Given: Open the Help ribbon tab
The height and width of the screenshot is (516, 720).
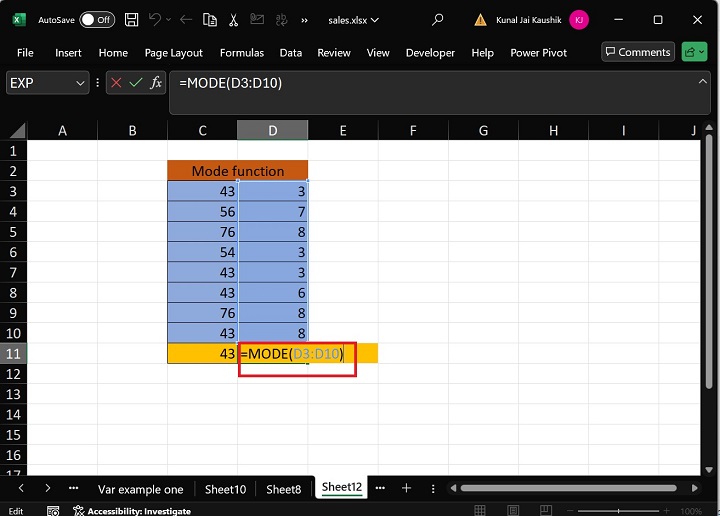Looking at the screenshot, I should [x=482, y=53].
